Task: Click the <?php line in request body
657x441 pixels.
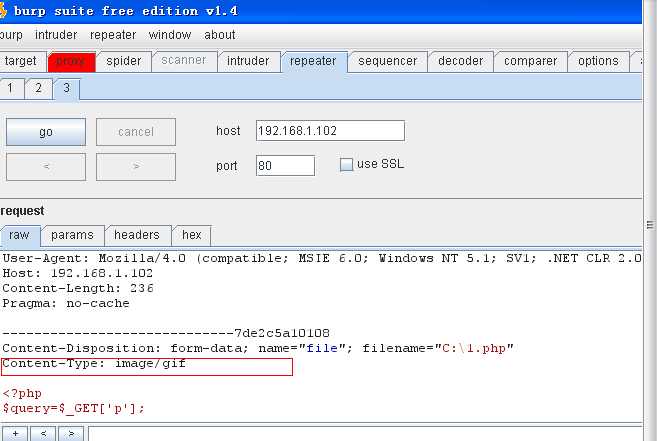Action: [22, 394]
